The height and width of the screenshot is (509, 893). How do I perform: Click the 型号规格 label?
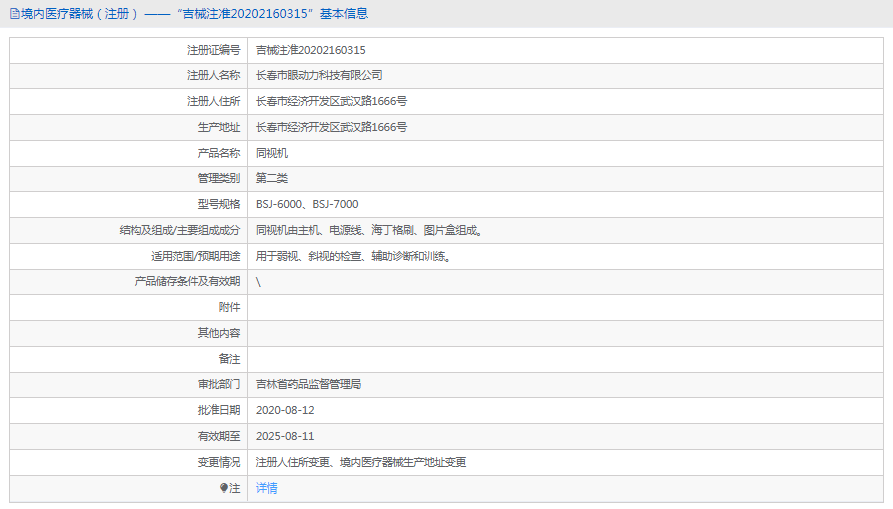point(219,204)
